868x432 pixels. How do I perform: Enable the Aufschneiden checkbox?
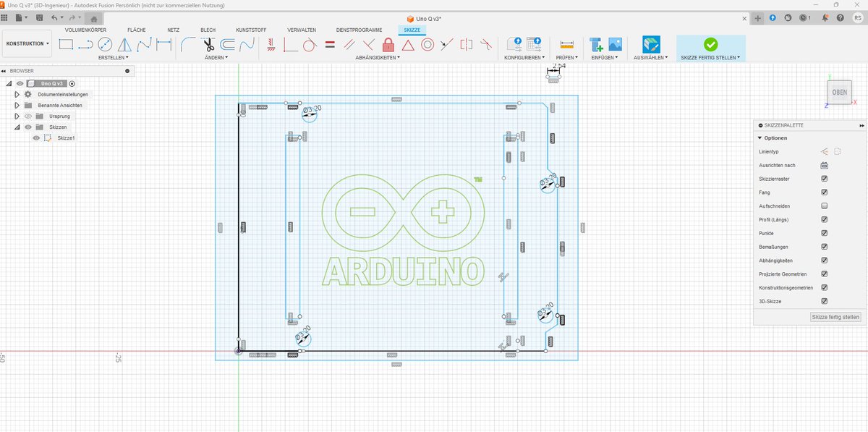825,206
